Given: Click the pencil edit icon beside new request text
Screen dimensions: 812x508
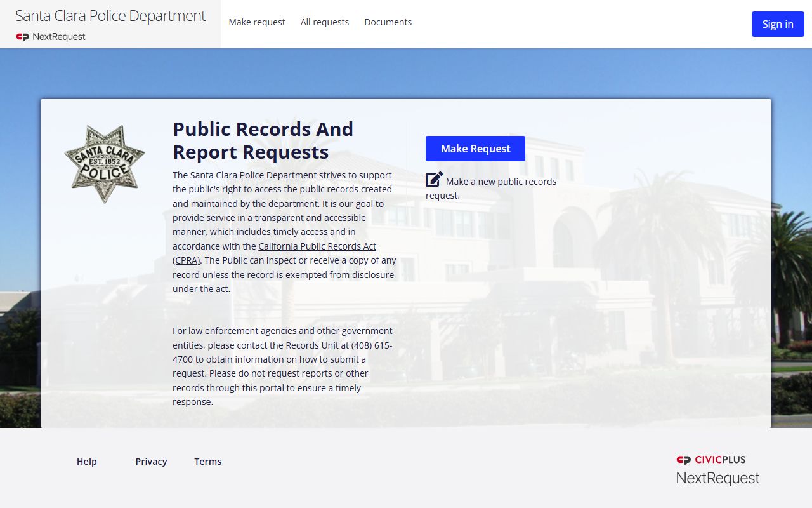Looking at the screenshot, I should tap(434, 180).
